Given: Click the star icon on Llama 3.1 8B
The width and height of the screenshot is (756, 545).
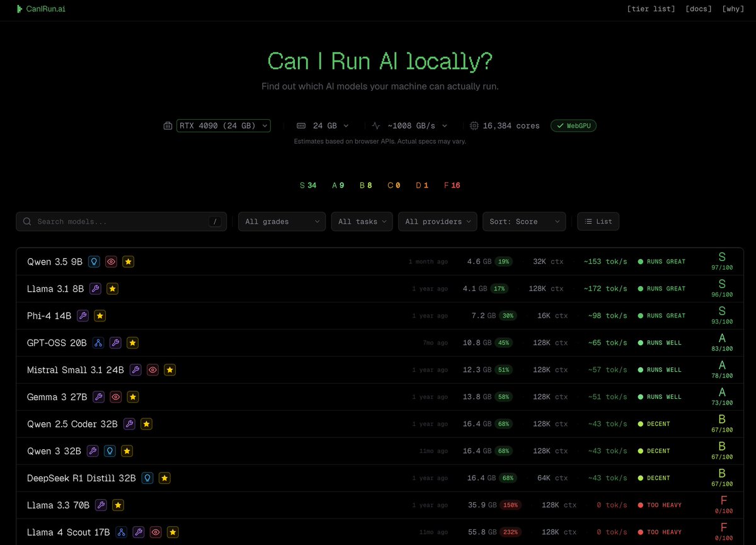Looking at the screenshot, I should point(113,289).
